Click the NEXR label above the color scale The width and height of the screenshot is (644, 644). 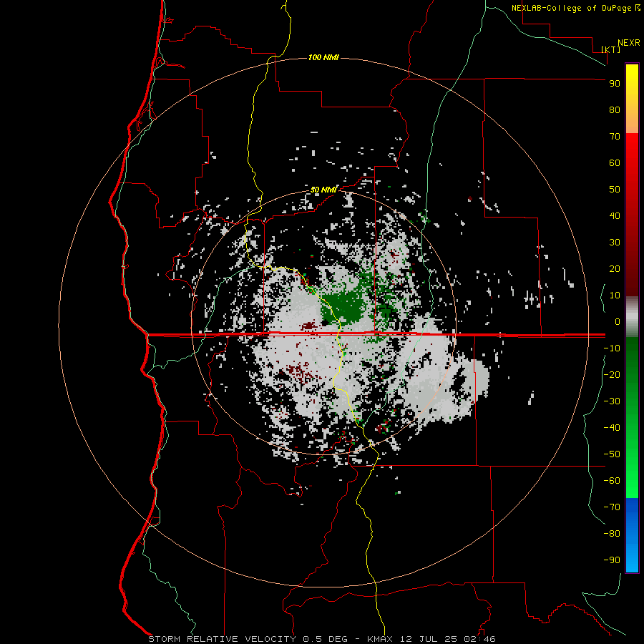tap(628, 43)
